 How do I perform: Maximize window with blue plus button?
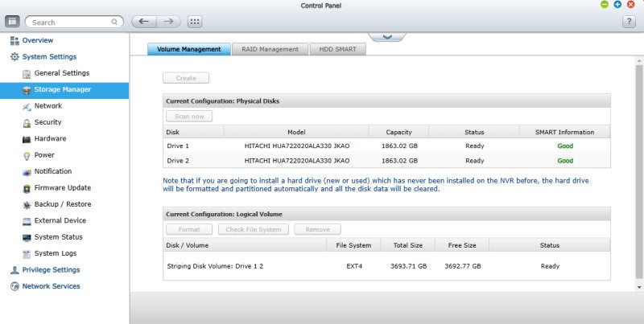617,5
